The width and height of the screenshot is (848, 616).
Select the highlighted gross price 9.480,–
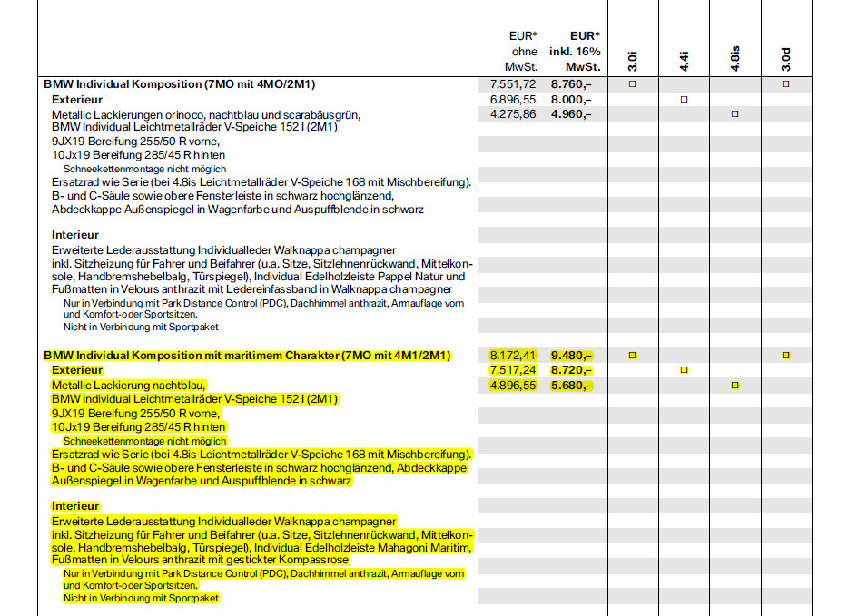tap(572, 356)
